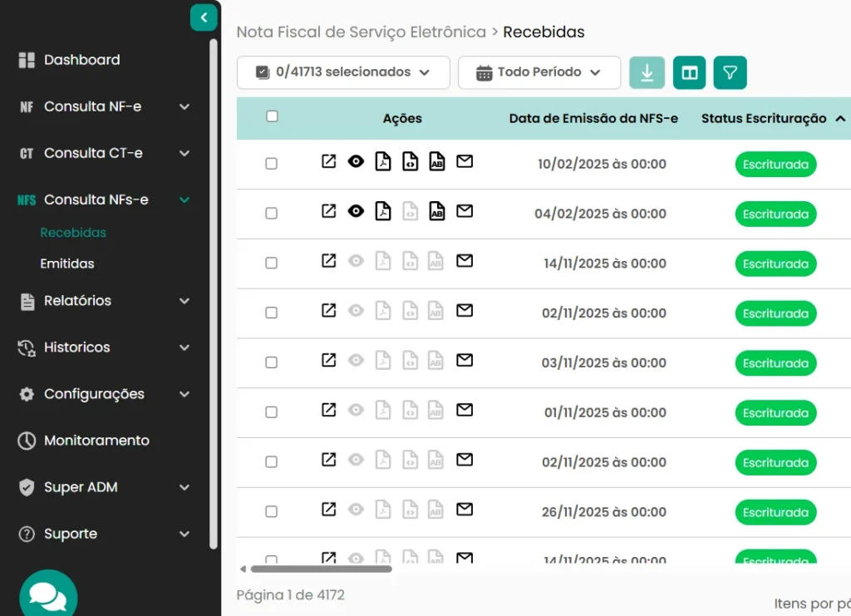Click the horizontal scrollbar under the table
The width and height of the screenshot is (851, 616).
pos(321,569)
